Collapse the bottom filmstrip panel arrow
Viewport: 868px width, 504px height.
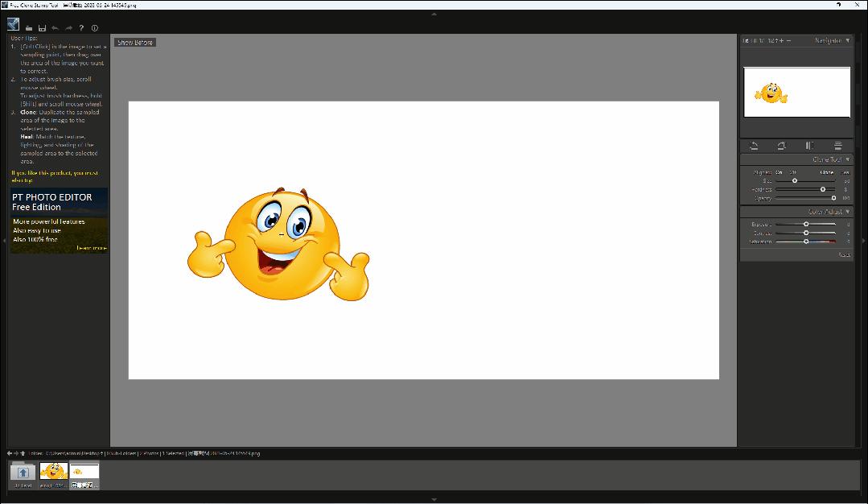[434, 499]
